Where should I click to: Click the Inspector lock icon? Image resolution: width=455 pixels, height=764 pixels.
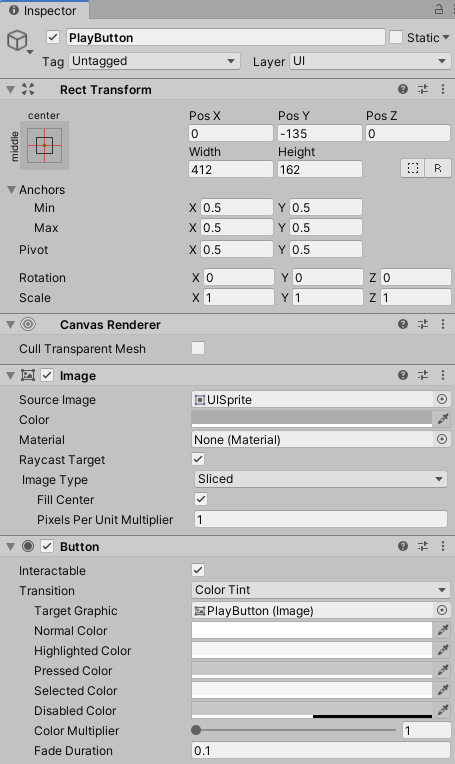coord(438,9)
